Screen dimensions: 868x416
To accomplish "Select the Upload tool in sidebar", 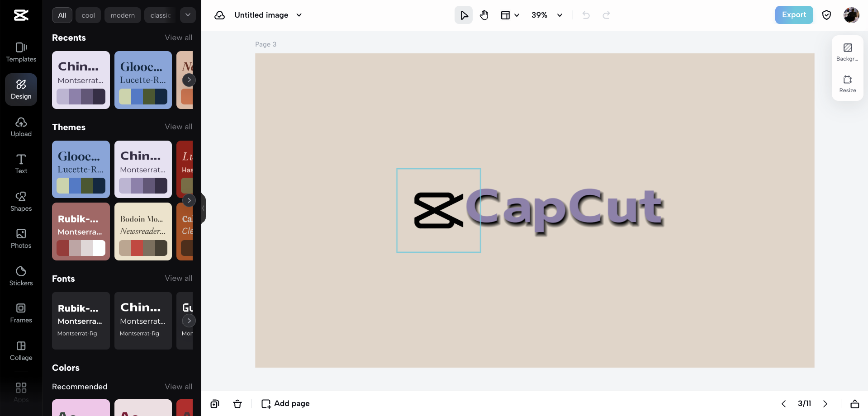I will coord(21,127).
